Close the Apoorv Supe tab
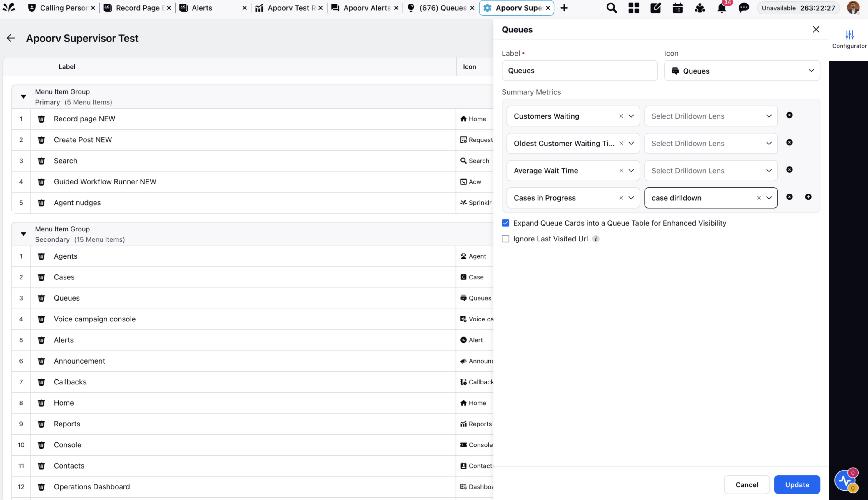 548,8
